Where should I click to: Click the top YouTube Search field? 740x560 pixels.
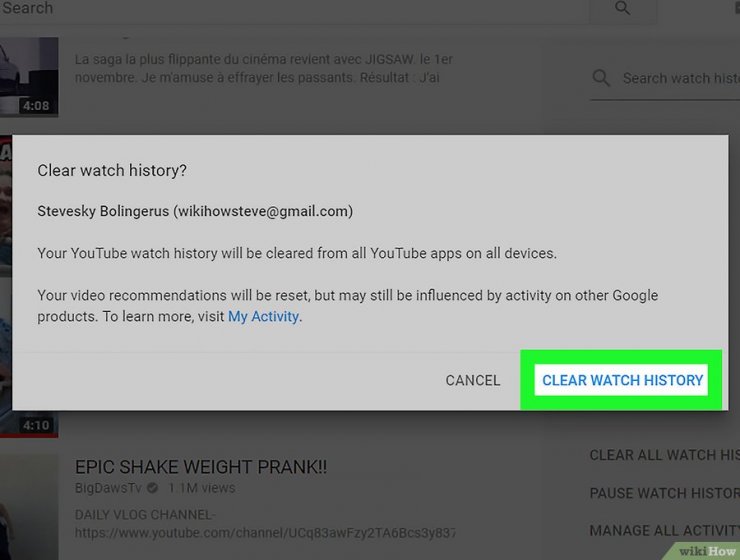click(293, 8)
